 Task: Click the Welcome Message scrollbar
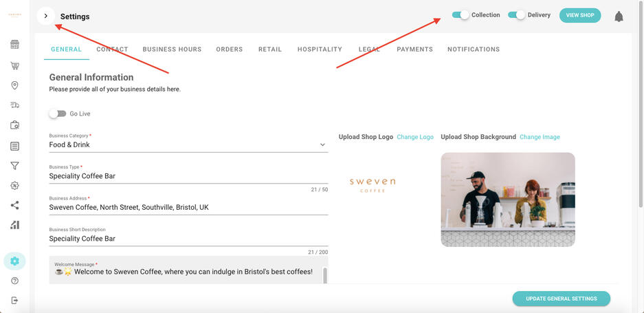[x=325, y=274]
